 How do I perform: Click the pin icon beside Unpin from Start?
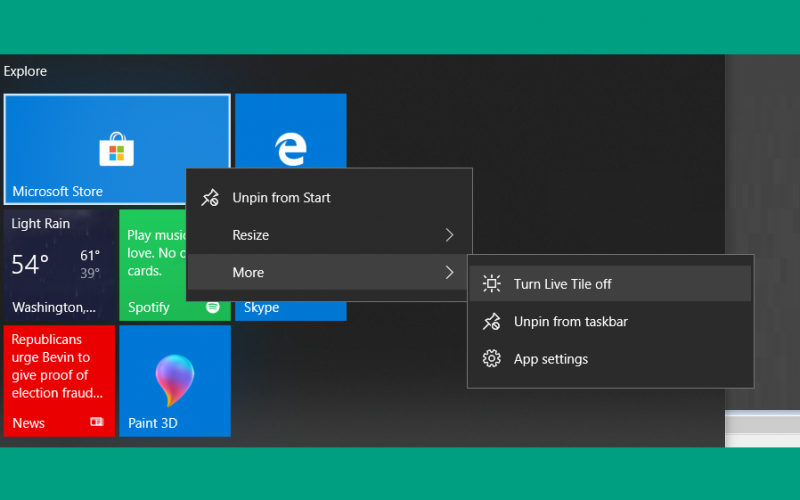210,198
